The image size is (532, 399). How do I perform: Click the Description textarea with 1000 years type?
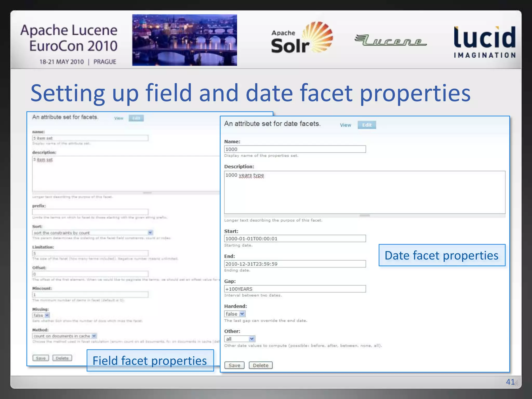tap(365, 192)
